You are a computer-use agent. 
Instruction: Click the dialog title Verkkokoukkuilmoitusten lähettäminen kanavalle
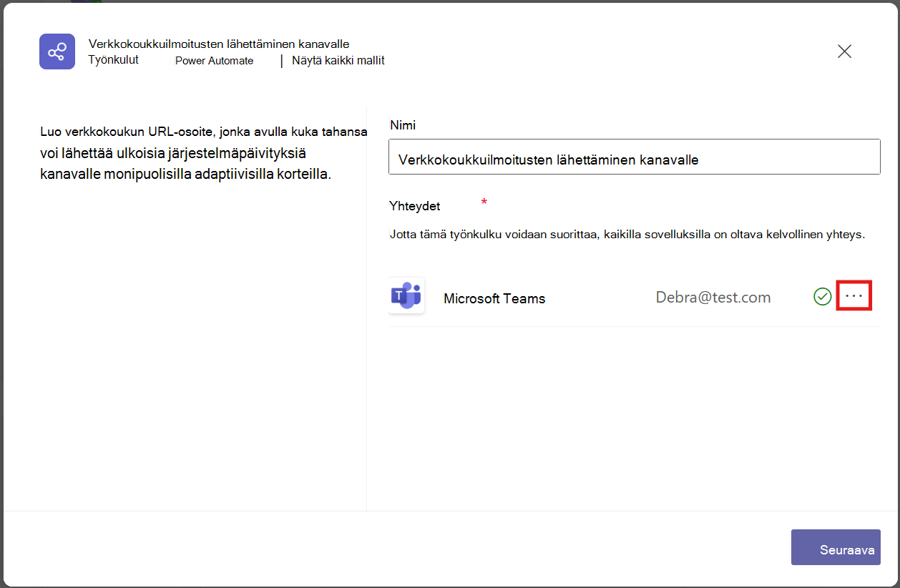219,44
